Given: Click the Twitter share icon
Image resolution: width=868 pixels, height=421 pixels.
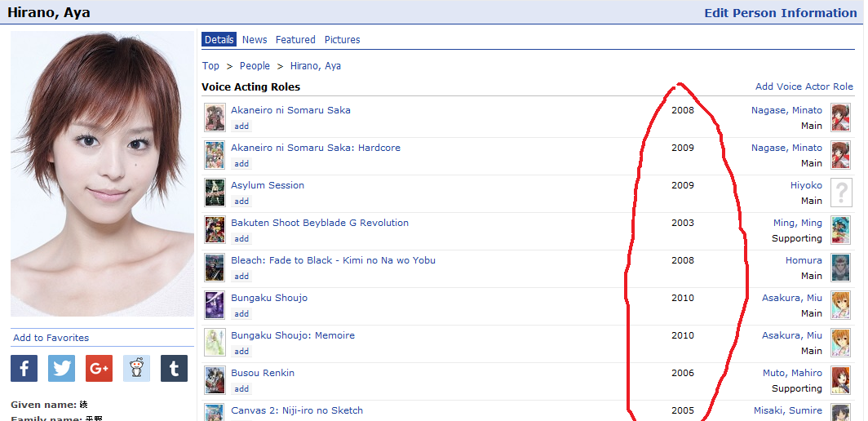Looking at the screenshot, I should (62, 369).
